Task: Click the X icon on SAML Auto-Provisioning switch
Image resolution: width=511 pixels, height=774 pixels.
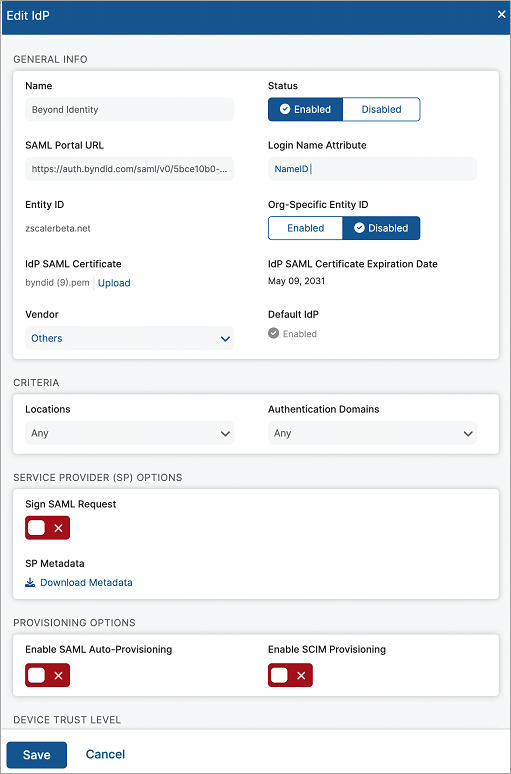Action: (x=58, y=675)
